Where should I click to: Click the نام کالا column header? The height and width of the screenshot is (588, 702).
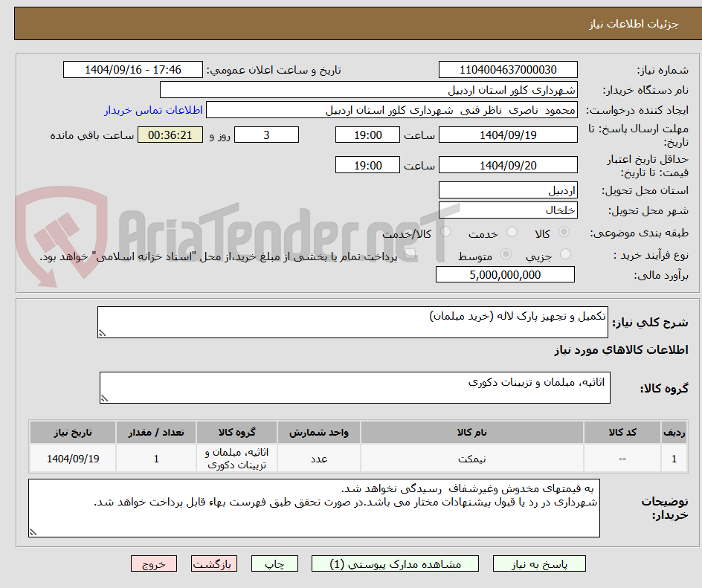coord(472,433)
